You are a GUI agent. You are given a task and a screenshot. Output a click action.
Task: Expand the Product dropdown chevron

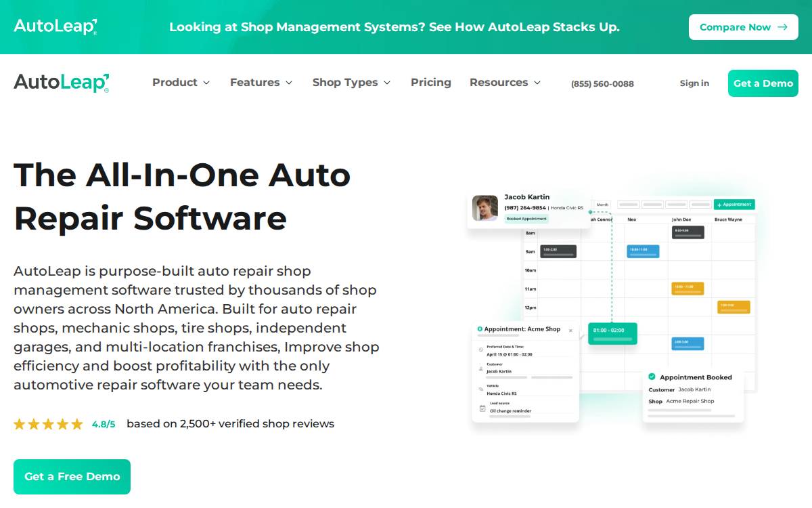[206, 83]
